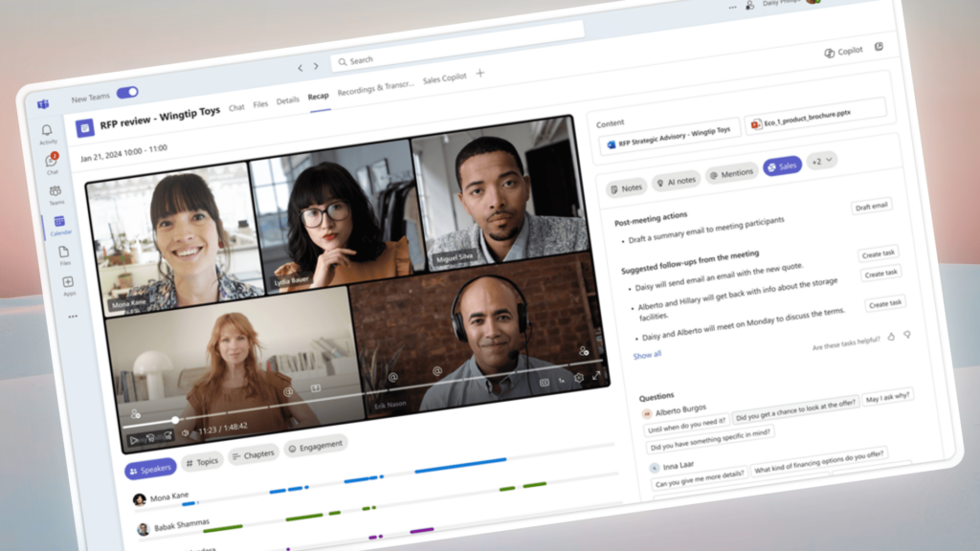
Task: Switch to the Files tab
Action: coord(260,104)
